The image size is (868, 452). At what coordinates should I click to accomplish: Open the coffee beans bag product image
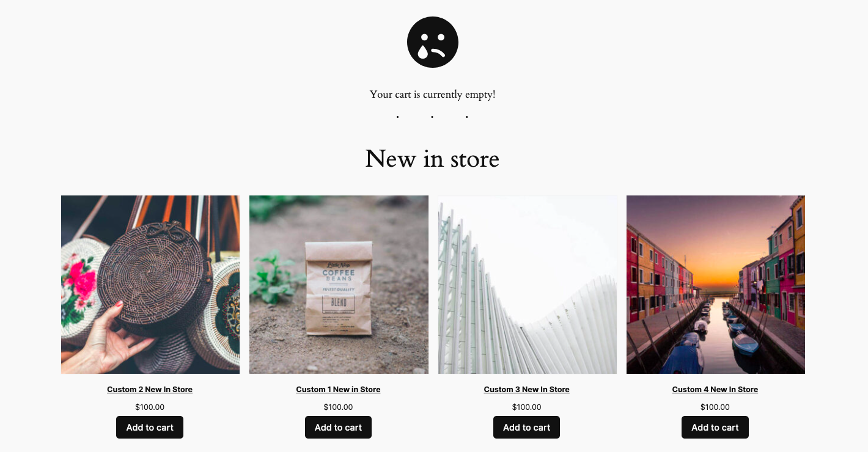(339, 285)
